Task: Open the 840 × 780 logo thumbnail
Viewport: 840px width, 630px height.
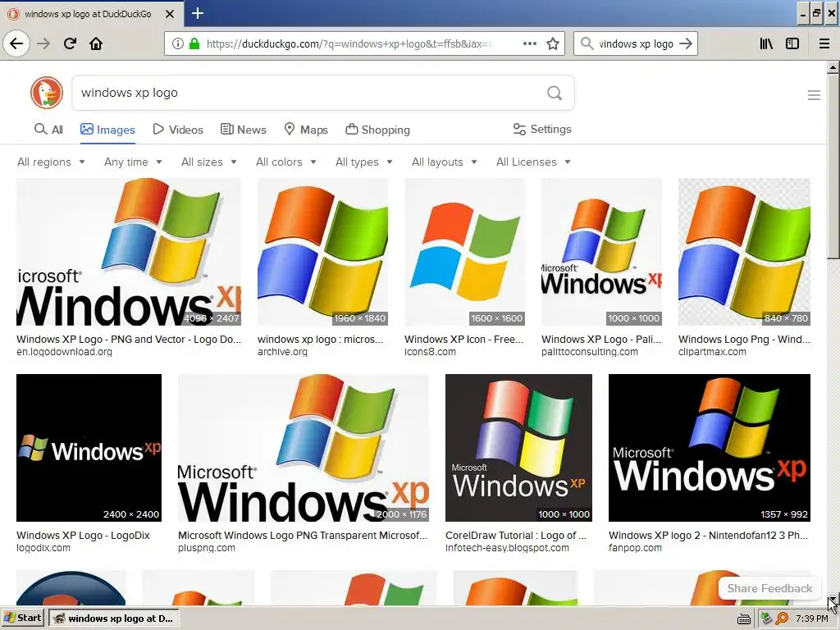Action: pos(744,252)
